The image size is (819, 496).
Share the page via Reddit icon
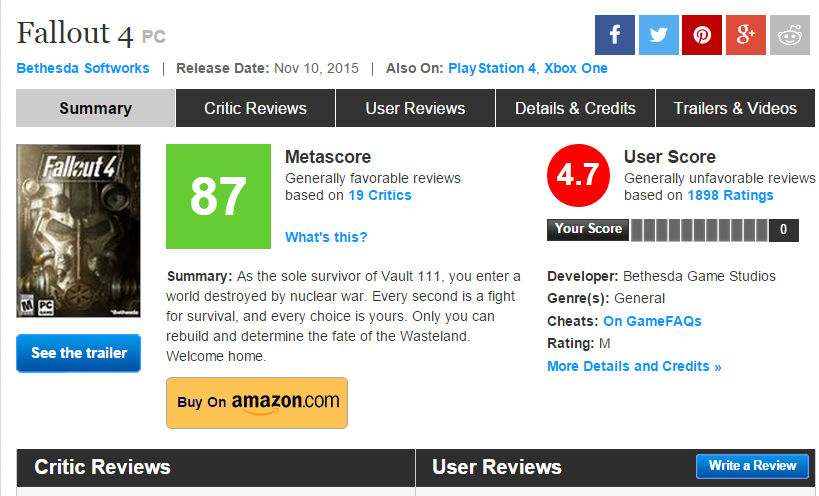(x=790, y=35)
